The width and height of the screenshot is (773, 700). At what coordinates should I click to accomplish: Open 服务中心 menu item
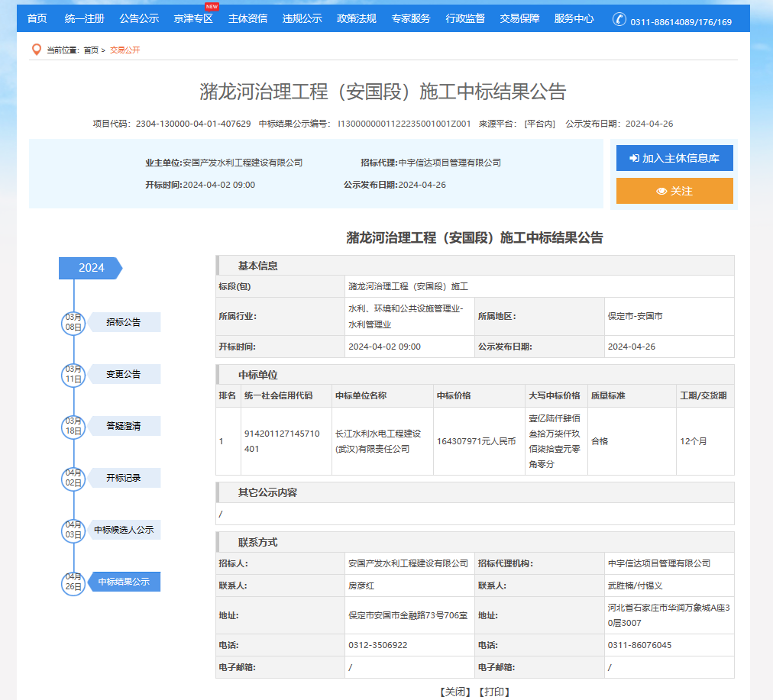click(x=574, y=18)
